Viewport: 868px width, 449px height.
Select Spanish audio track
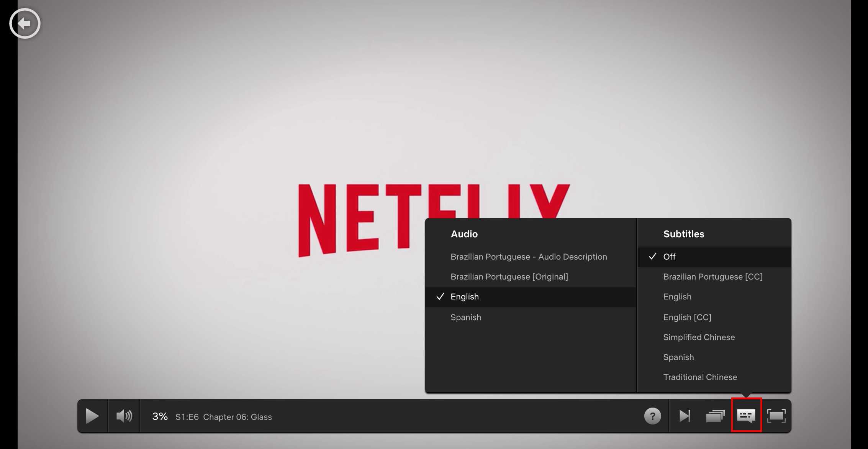[466, 317]
